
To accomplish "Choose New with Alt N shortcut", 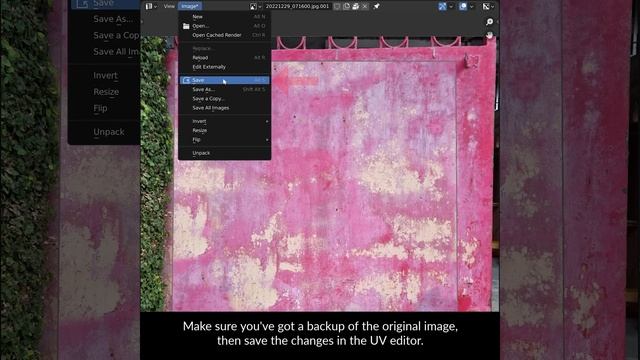I will pos(224,17).
